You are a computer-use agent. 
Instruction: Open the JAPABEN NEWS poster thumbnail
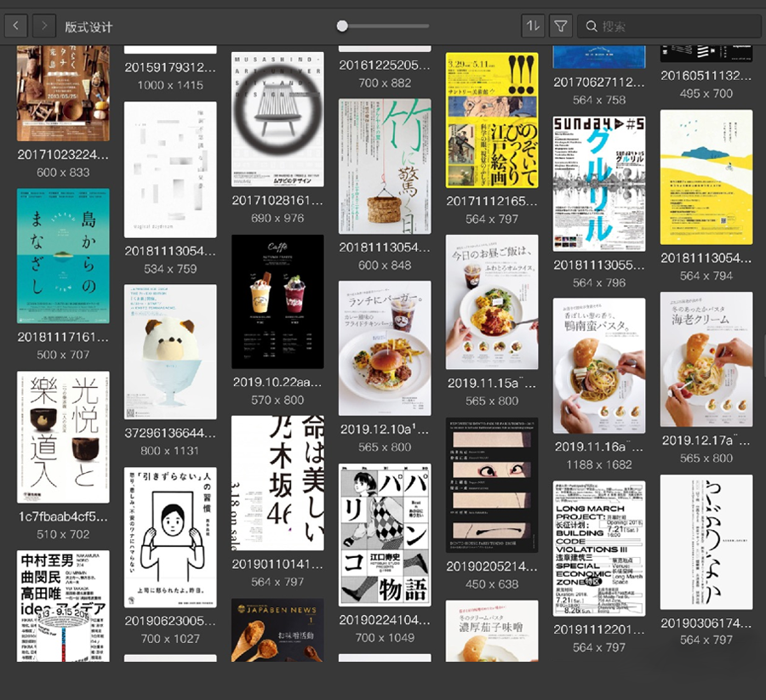[x=277, y=630]
